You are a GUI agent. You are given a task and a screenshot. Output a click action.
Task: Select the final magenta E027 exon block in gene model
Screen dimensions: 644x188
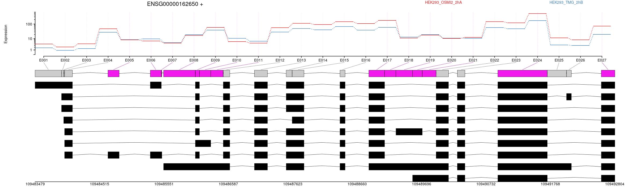coord(608,74)
